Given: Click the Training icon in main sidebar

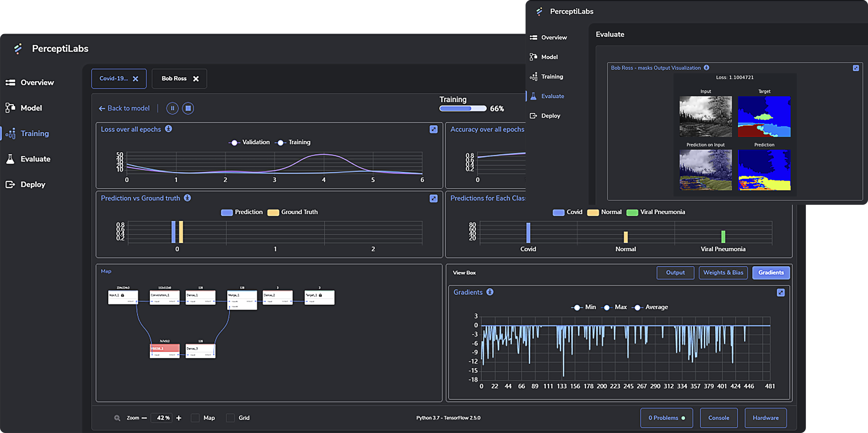Looking at the screenshot, I should (x=10, y=133).
